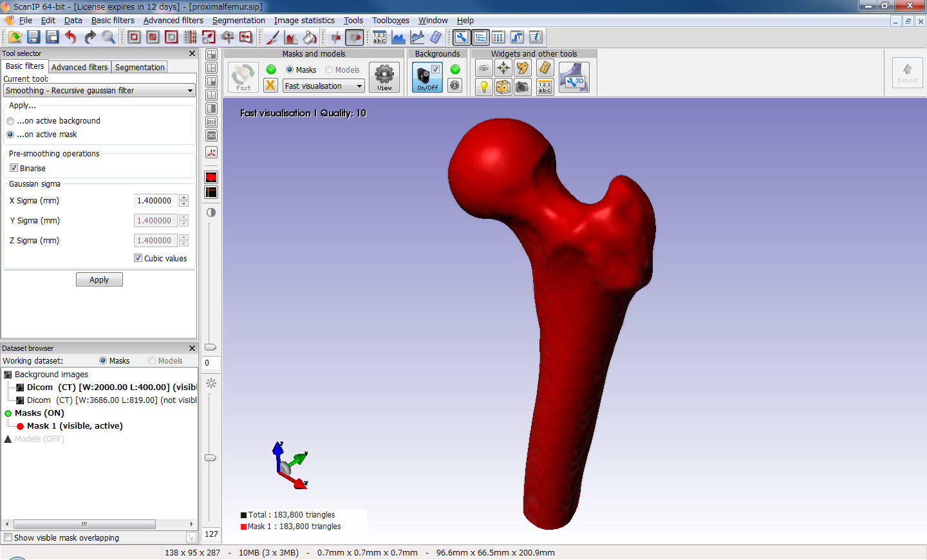Click the redo arrow icon

click(89, 37)
